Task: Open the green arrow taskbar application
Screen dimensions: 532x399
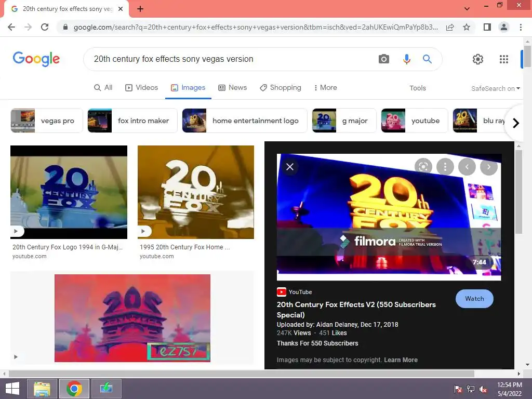Action: coord(106,389)
